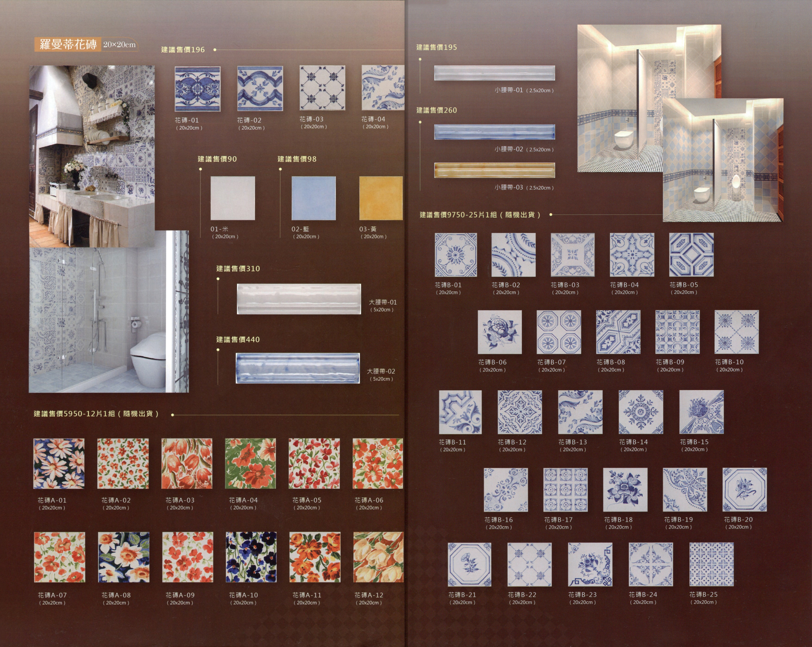812x647 pixels.
Task: Click the 羅曼蒂花磚 title banner
Action: [x=68, y=44]
